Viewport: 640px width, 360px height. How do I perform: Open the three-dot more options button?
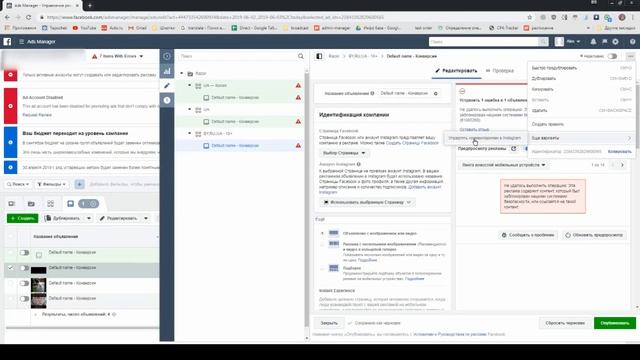[x=631, y=56]
